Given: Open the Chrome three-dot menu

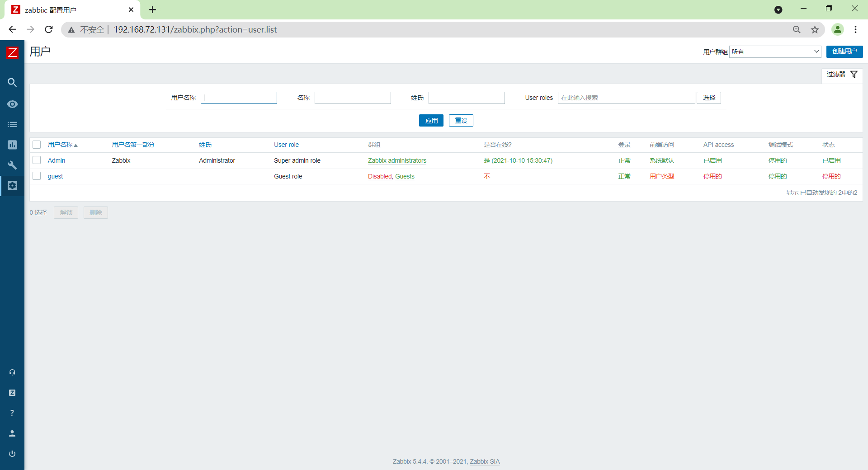Looking at the screenshot, I should coord(855,29).
